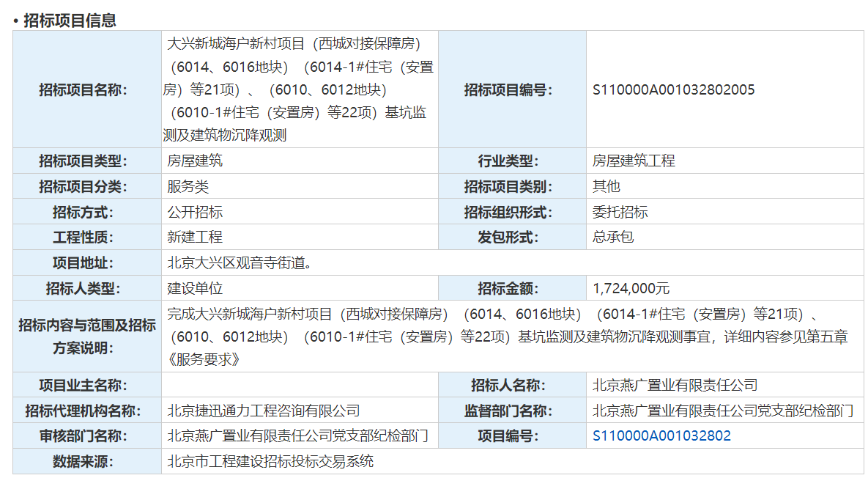
Task: Click the project name text starting 大兴新城海户新村项目
Action: [299, 89]
